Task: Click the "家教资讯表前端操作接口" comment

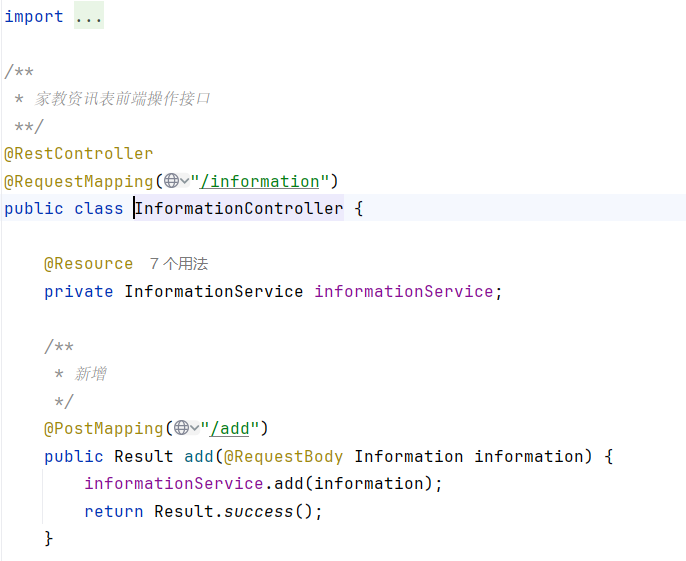Action: [122, 98]
